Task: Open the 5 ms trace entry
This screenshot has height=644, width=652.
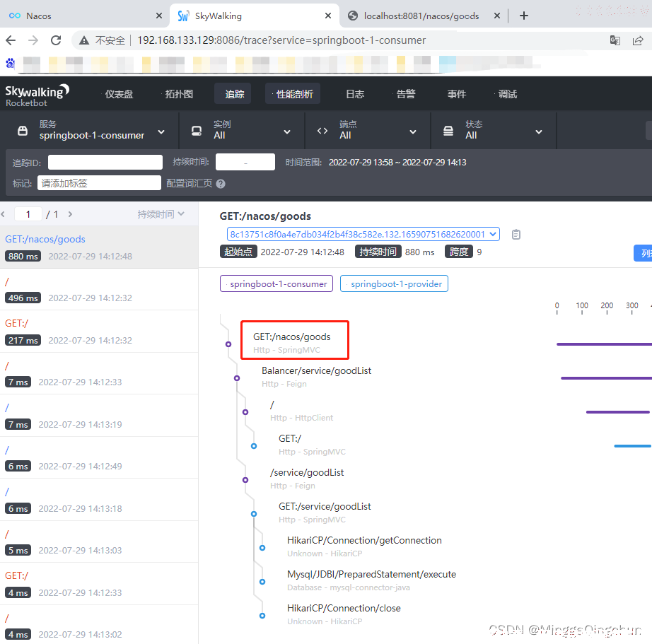Action: coord(99,541)
